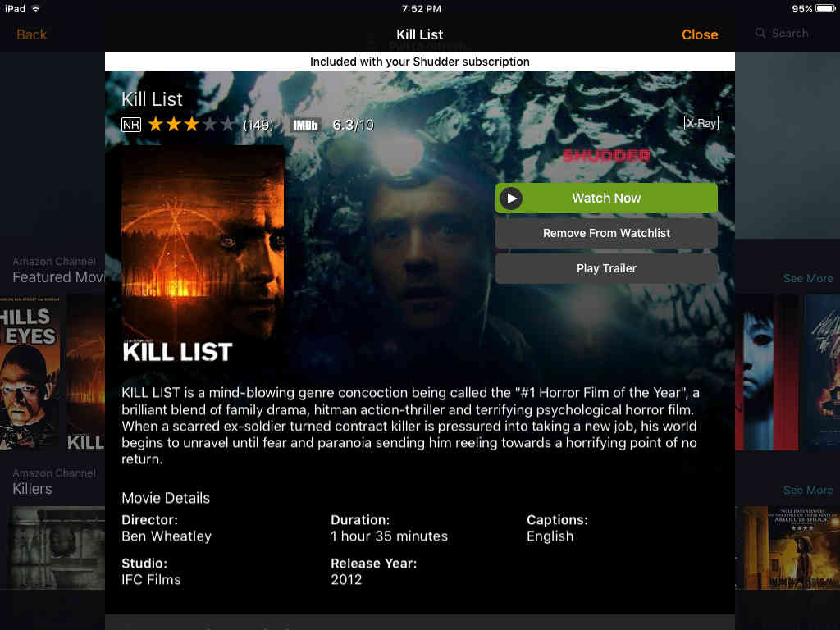Click the Wi-Fi status icon
The width and height of the screenshot is (840, 630).
(36, 8)
